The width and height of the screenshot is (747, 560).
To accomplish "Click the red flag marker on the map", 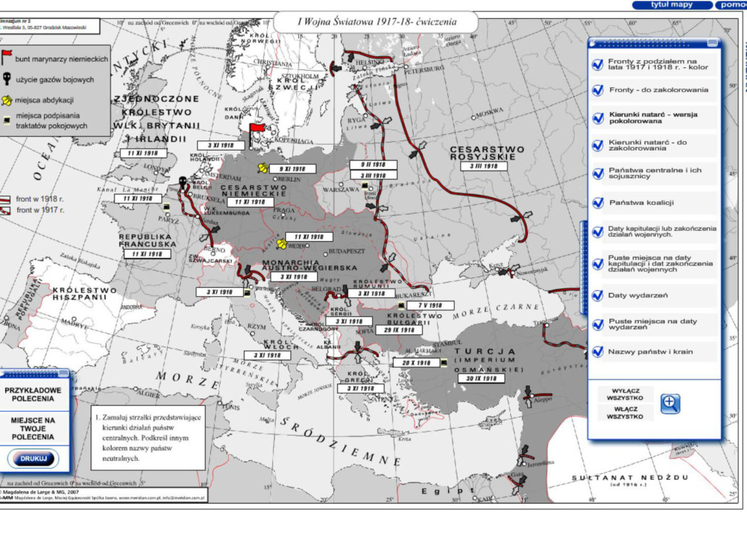I will 256,130.
